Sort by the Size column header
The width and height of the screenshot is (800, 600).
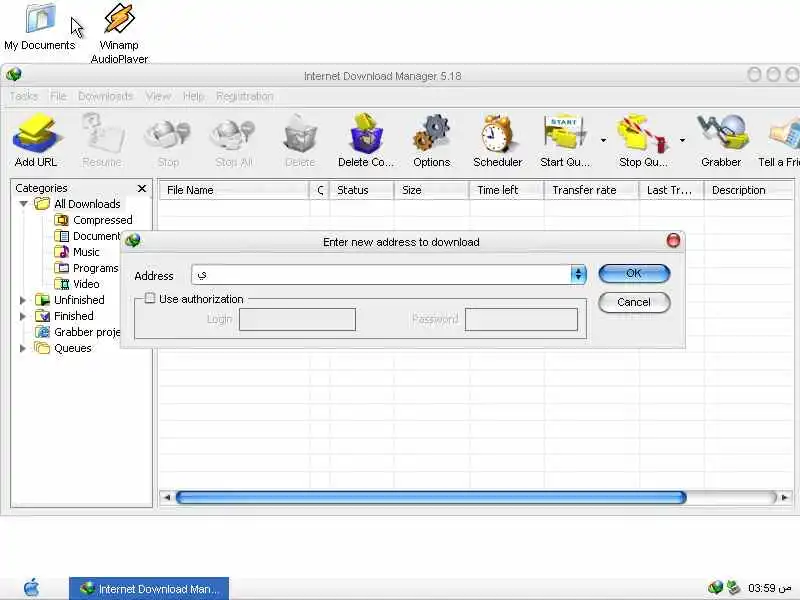click(432, 190)
